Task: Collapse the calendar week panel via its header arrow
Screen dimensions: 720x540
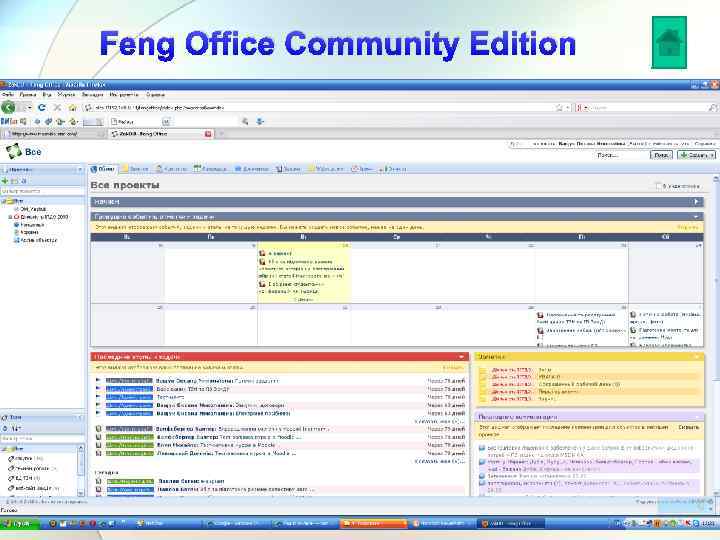Action: point(696,216)
